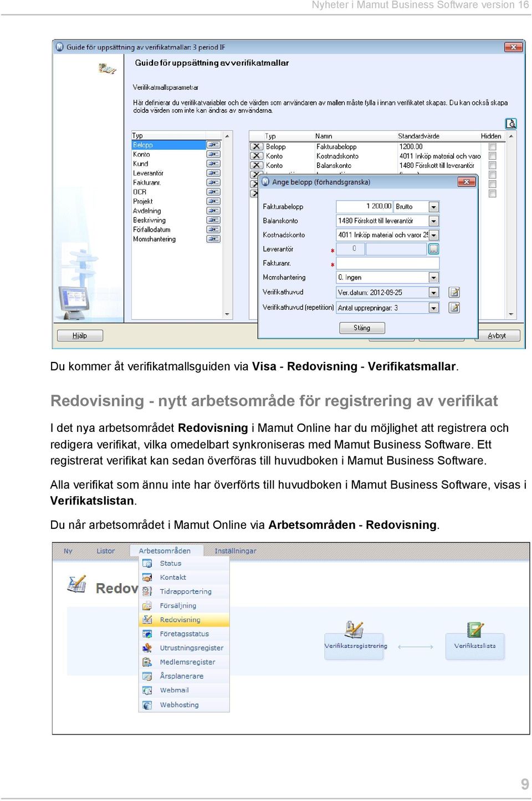
Task: Add the Belopp type using its arrow button
Action: click(213, 145)
